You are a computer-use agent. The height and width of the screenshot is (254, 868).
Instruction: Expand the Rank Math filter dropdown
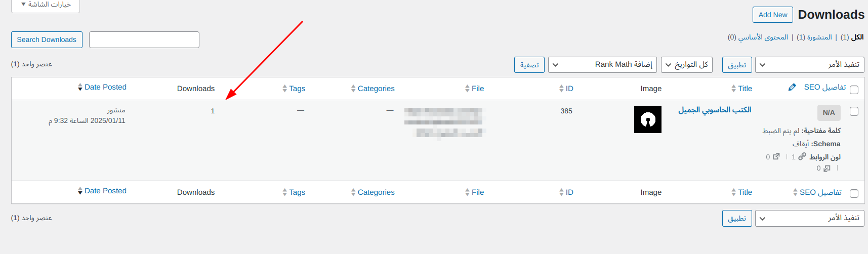[x=602, y=65]
